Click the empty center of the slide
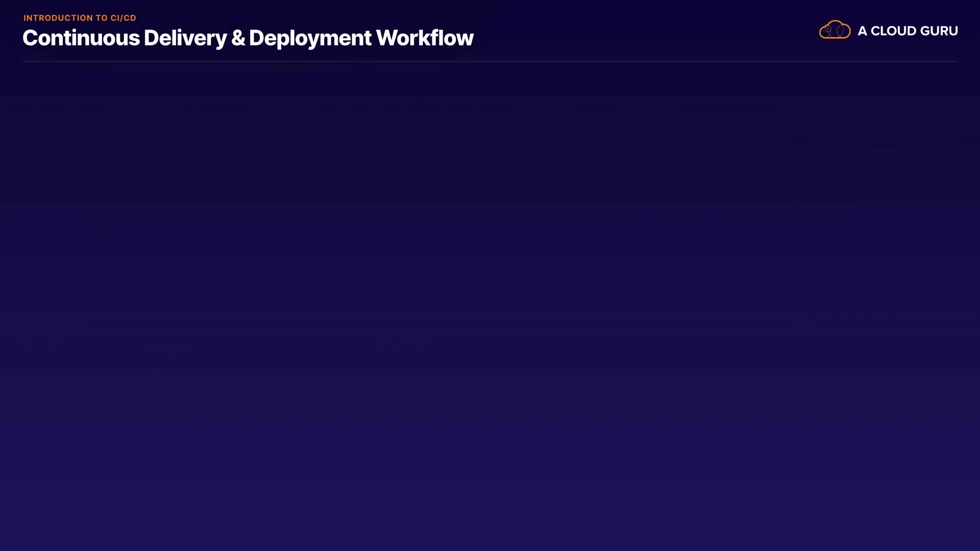980x551 pixels. pos(490,306)
